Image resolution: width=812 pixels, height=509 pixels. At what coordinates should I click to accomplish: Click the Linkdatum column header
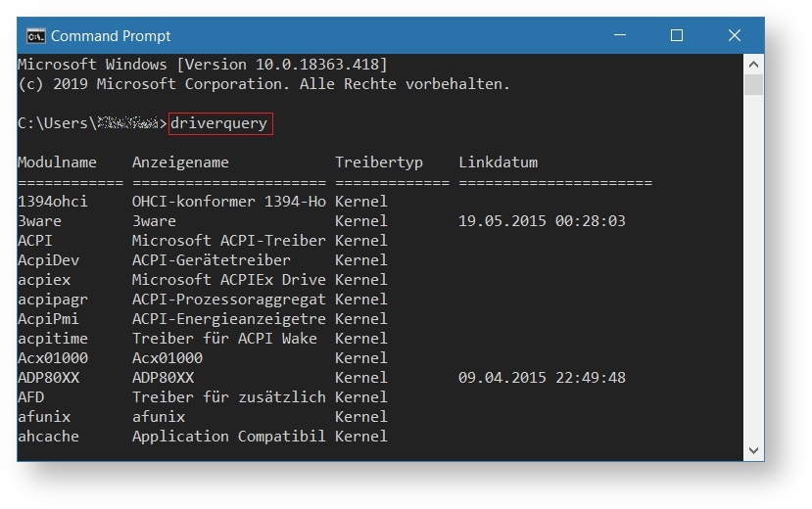point(498,162)
